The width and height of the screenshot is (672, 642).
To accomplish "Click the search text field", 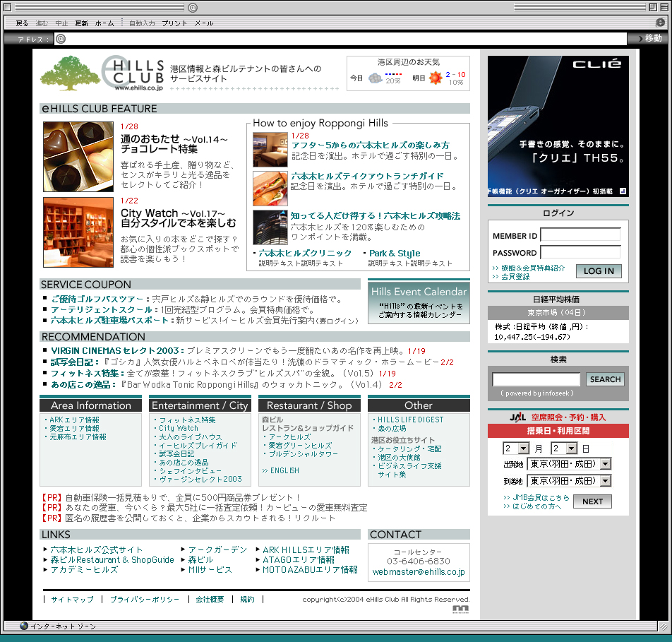I will tap(536, 379).
